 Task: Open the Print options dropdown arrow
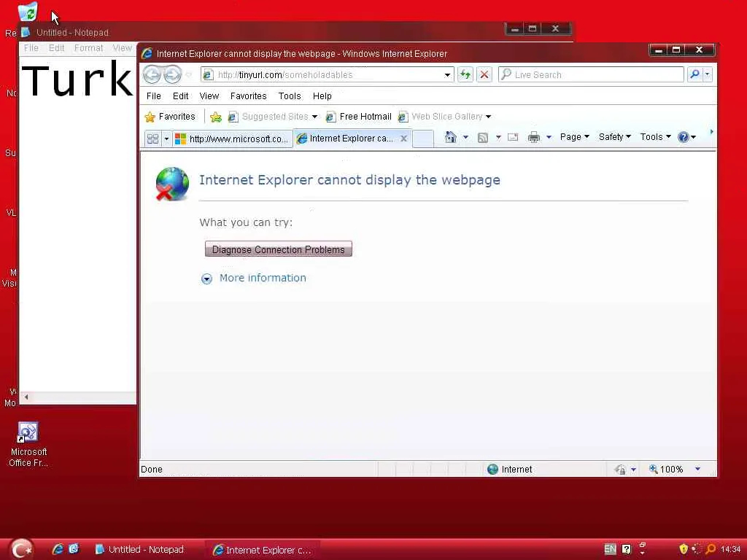point(549,138)
